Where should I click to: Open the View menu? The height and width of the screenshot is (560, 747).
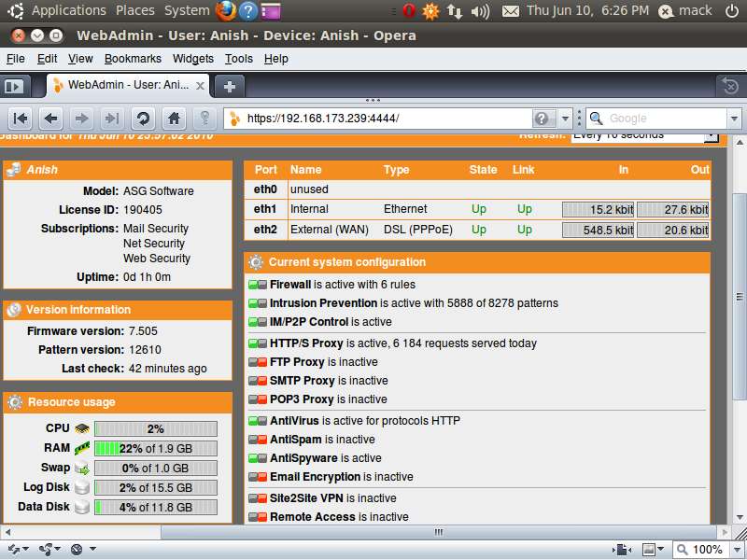pos(80,59)
